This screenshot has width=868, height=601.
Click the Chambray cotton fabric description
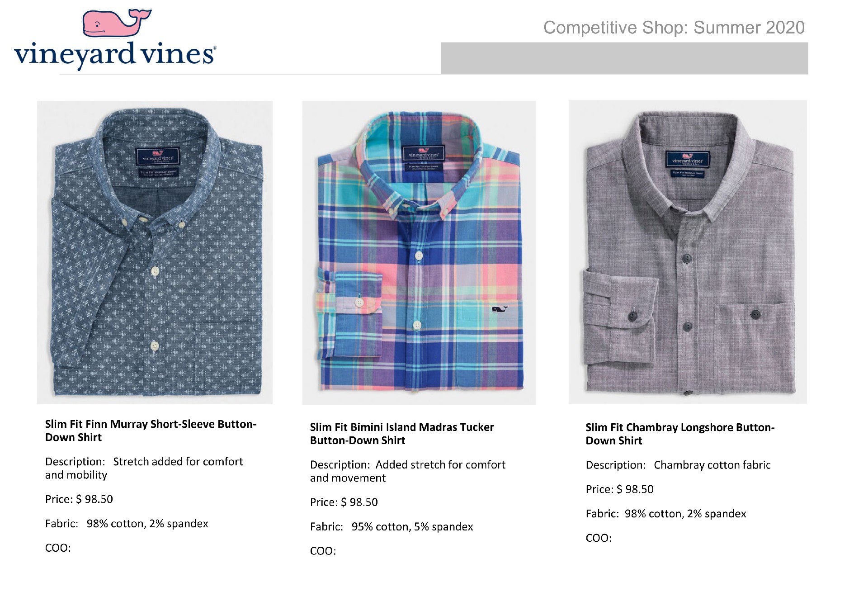pyautogui.click(x=712, y=465)
